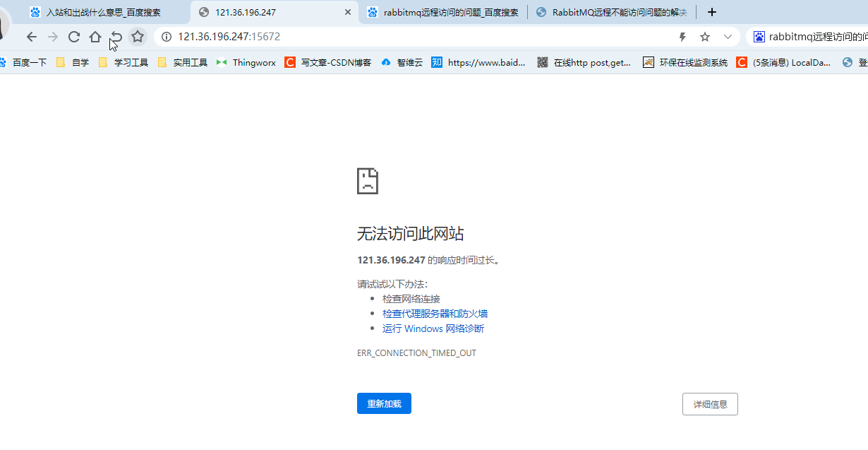Click 无法访问此网站 heading
The image size is (868, 450).
point(410,234)
